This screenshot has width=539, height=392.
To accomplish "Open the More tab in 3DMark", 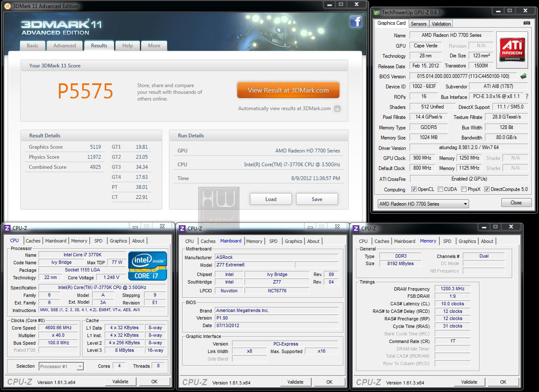I will [154, 46].
